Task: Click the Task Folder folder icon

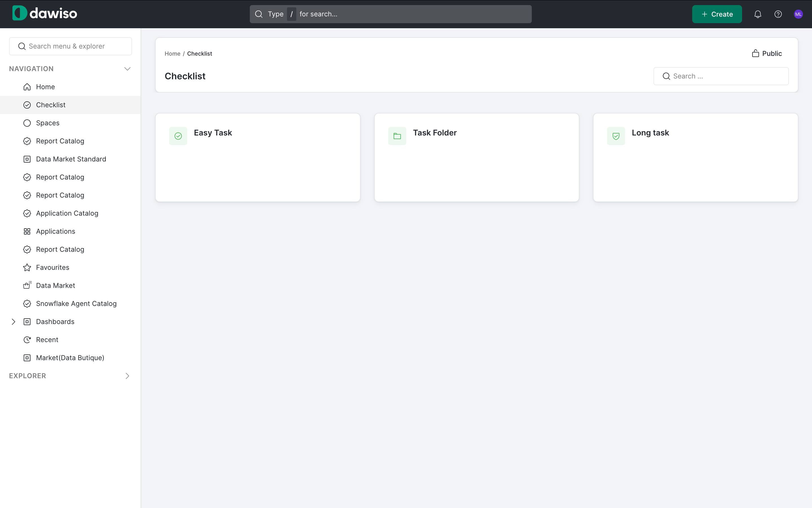Action: [397, 136]
